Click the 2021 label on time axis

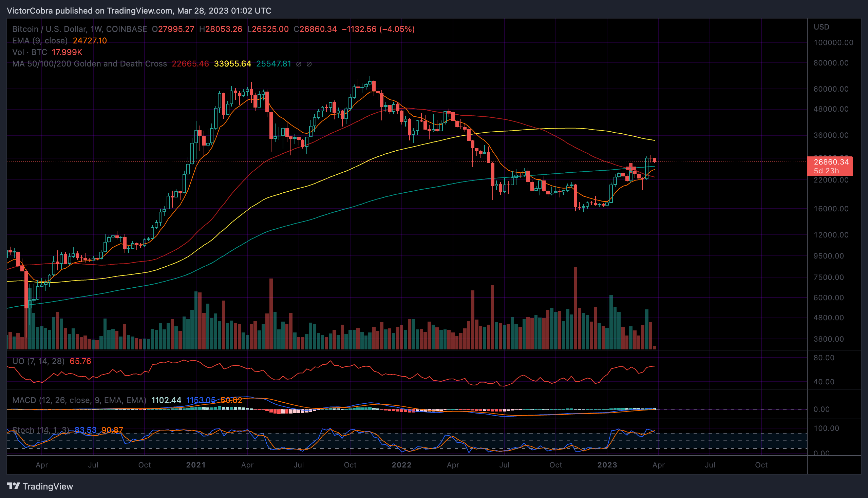[x=196, y=465]
